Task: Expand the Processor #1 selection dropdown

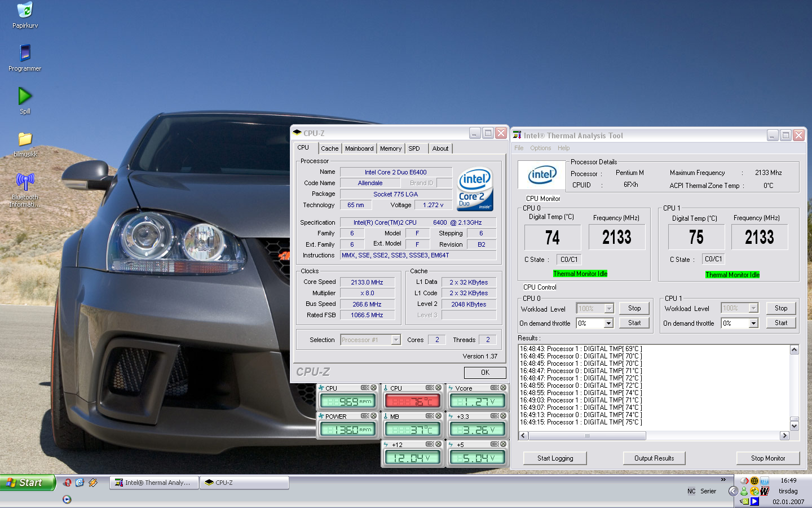Action: pos(396,340)
